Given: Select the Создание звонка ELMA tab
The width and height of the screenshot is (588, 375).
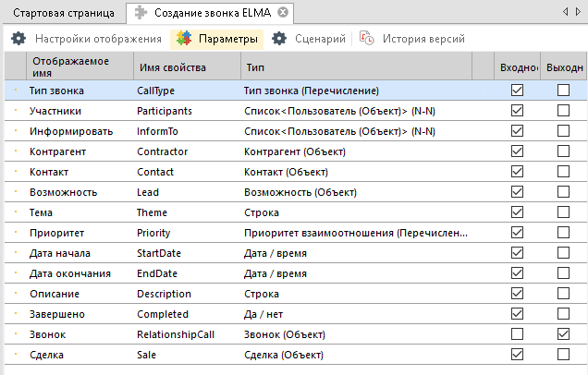Looking at the screenshot, I should (204, 13).
